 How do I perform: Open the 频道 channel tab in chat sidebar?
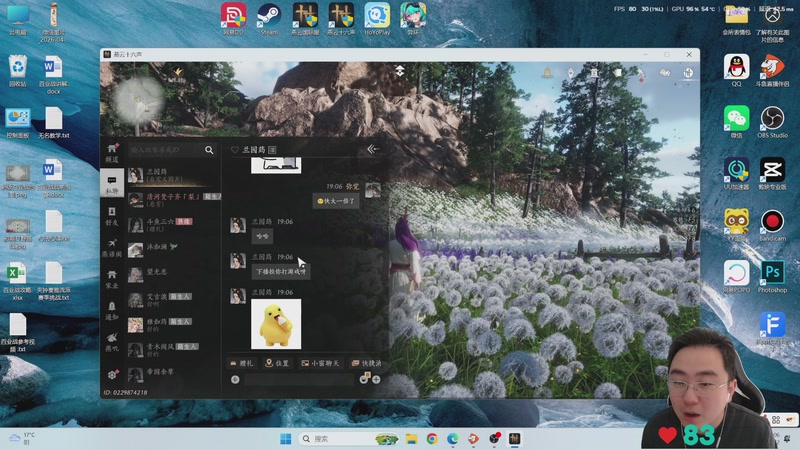(x=112, y=153)
